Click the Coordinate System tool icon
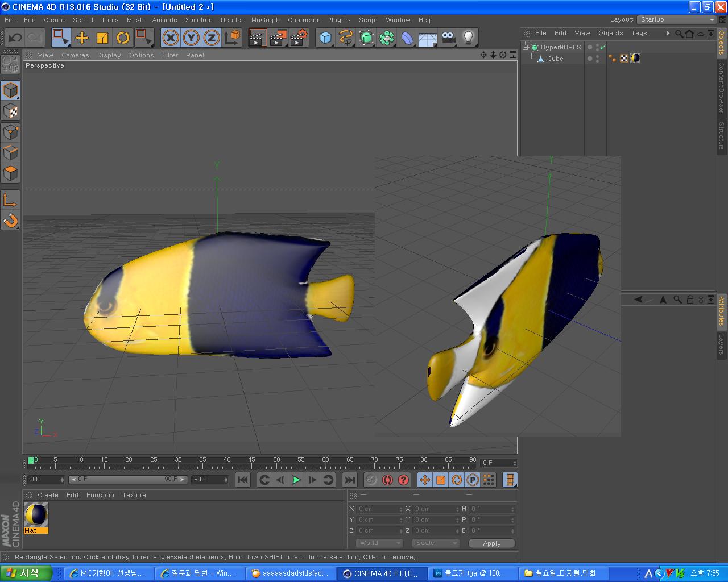The image size is (728, 582). tap(233, 38)
